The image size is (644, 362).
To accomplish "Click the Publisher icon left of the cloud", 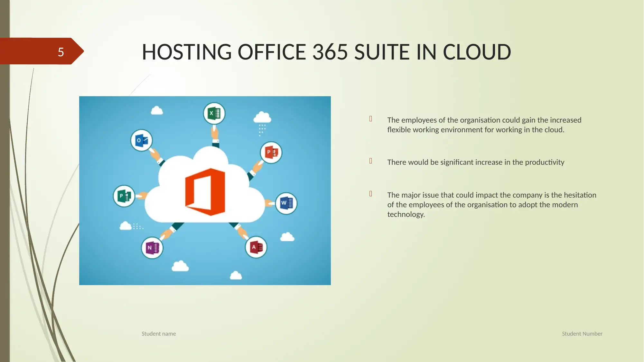I will tap(124, 196).
